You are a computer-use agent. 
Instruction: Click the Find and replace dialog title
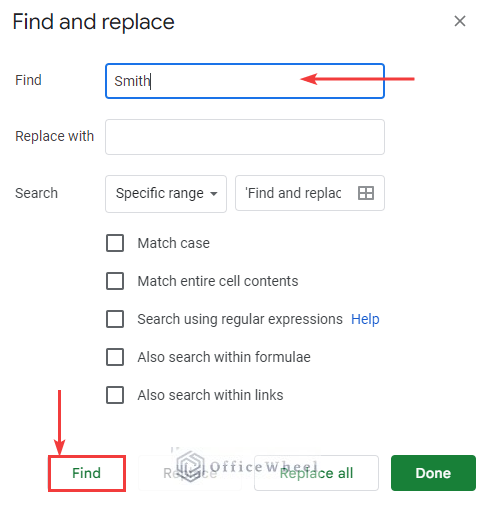coord(93,22)
